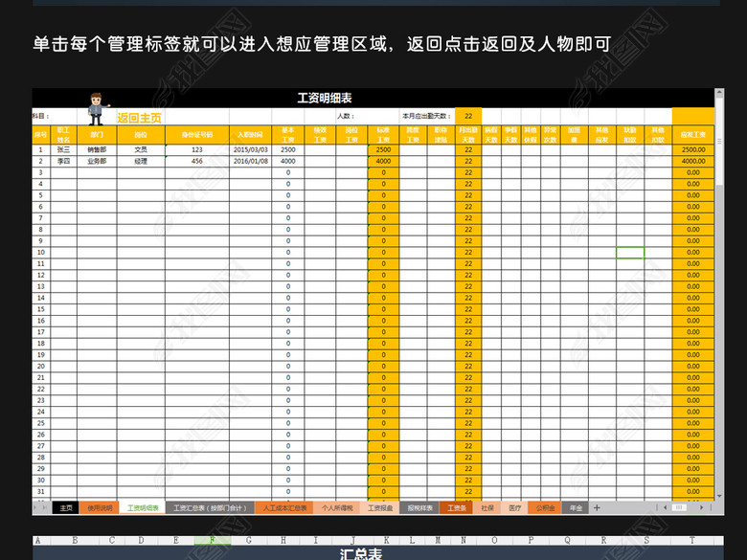Image resolution: width=747 pixels, height=560 pixels.
Task: Add a new sheet with the plus button
Action: point(597,508)
